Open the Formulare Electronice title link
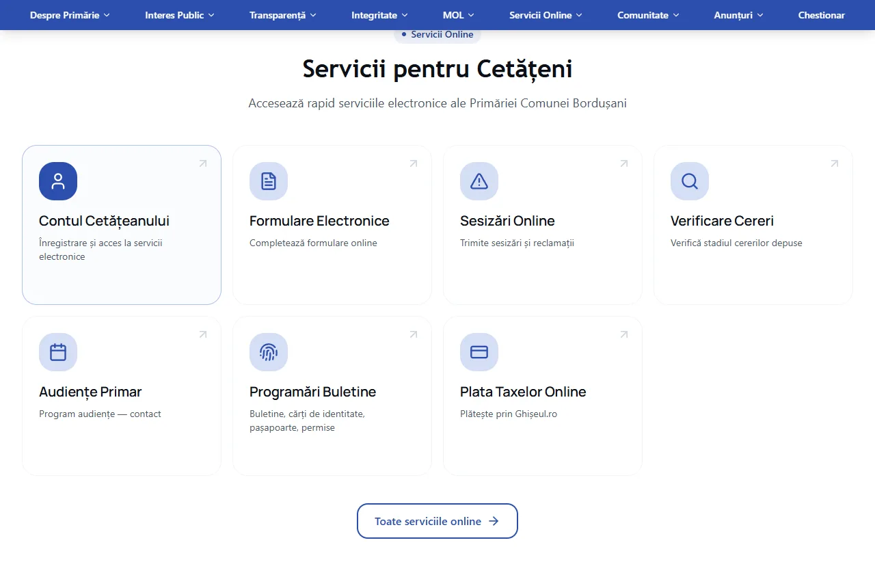This screenshot has width=875, height=588. point(319,221)
